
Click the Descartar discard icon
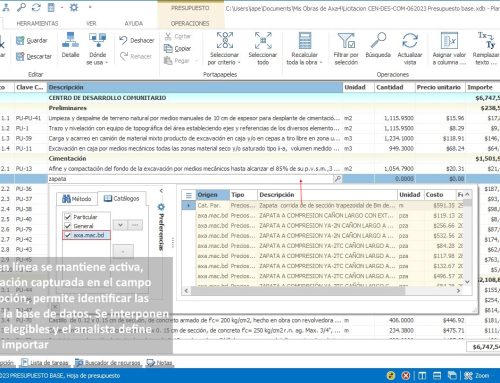click(x=20, y=56)
